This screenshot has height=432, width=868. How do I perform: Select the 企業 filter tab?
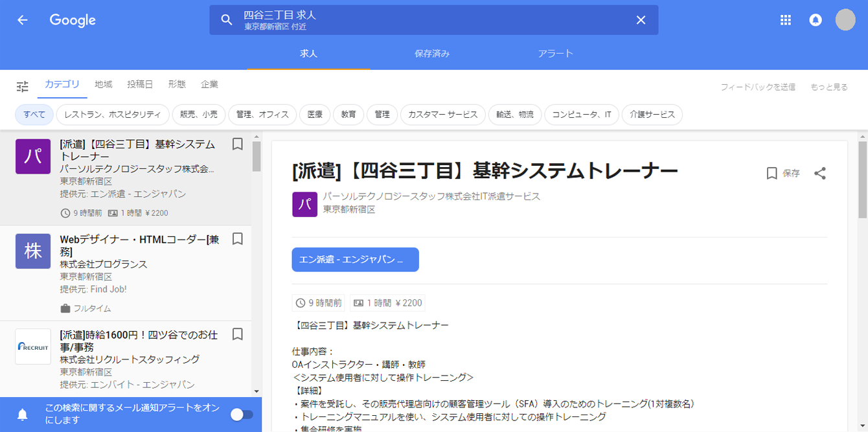(209, 84)
